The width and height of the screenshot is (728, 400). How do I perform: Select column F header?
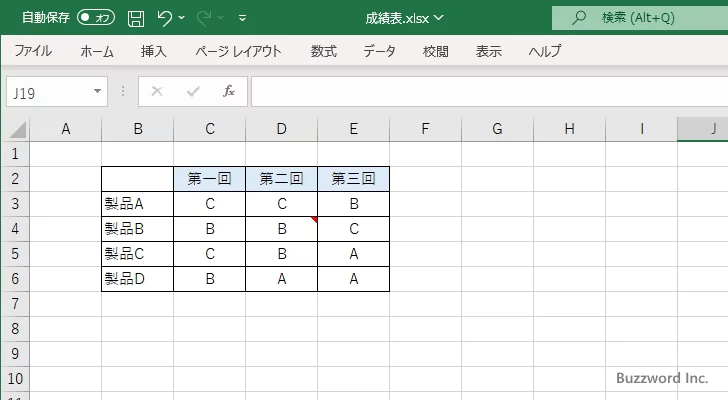pos(425,129)
